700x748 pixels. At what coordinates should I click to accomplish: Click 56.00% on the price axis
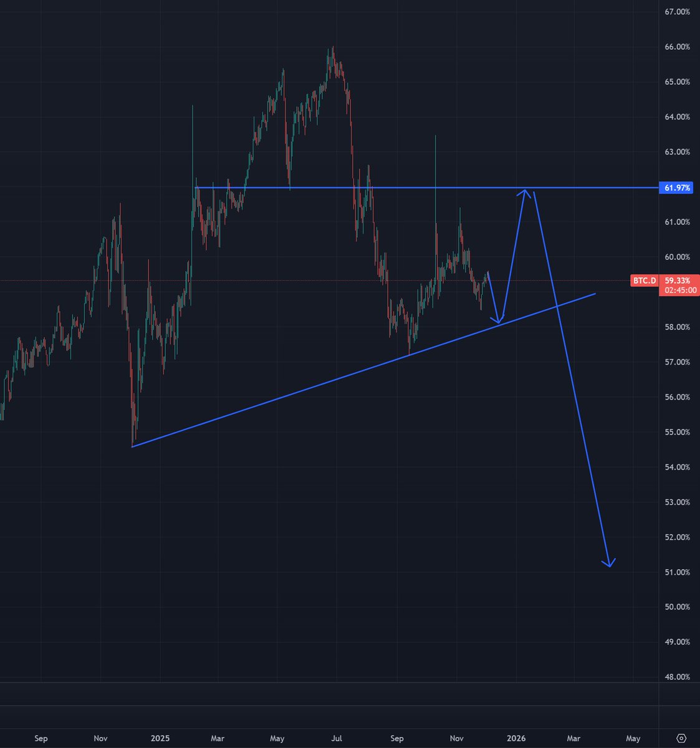[676, 397]
